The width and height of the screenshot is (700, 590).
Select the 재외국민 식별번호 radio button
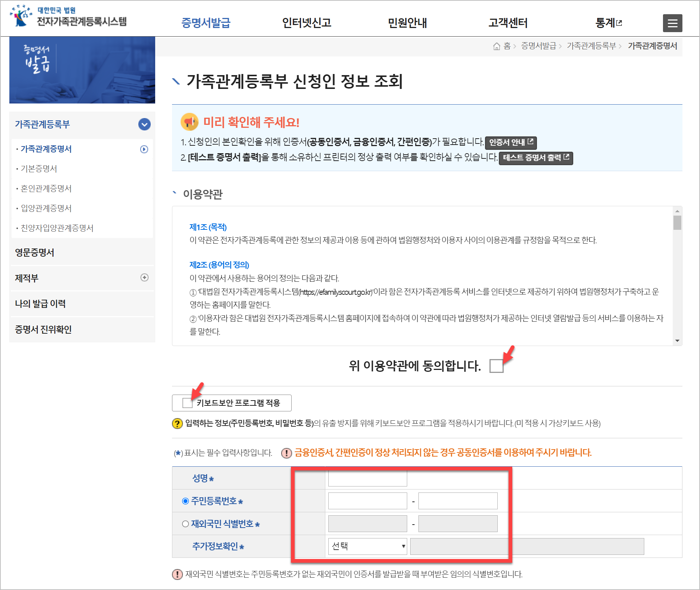coord(185,524)
